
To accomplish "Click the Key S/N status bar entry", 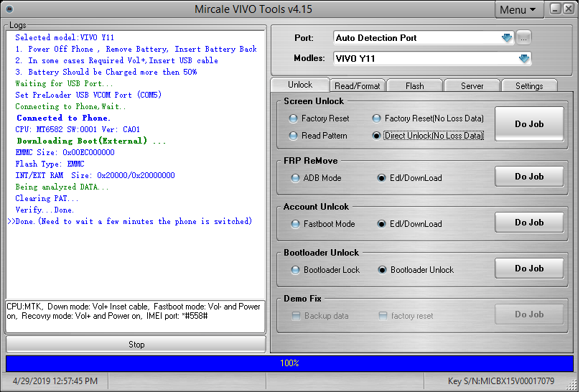I will [500, 381].
